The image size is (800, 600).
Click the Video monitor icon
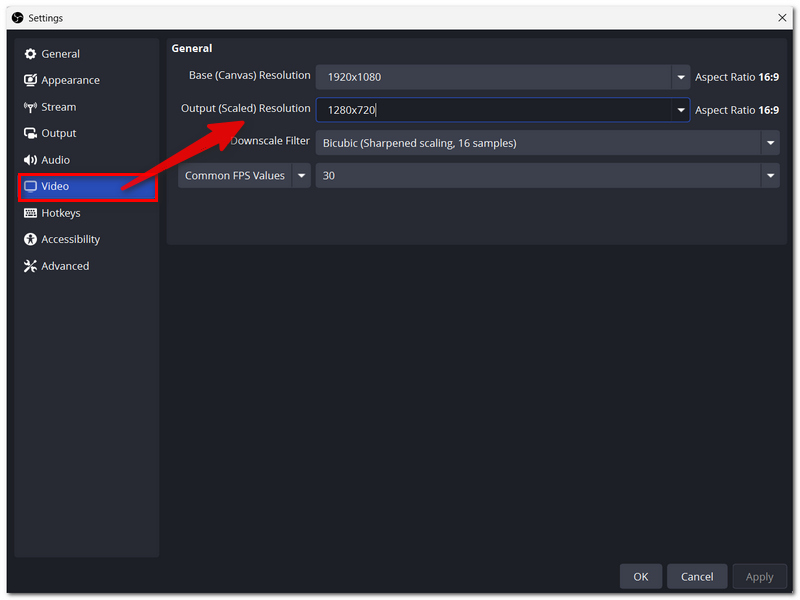(x=31, y=186)
